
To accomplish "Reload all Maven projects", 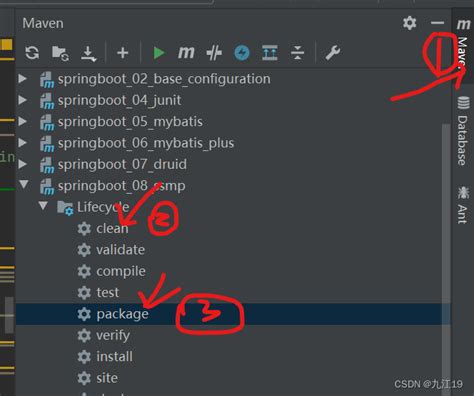I will coord(32,53).
